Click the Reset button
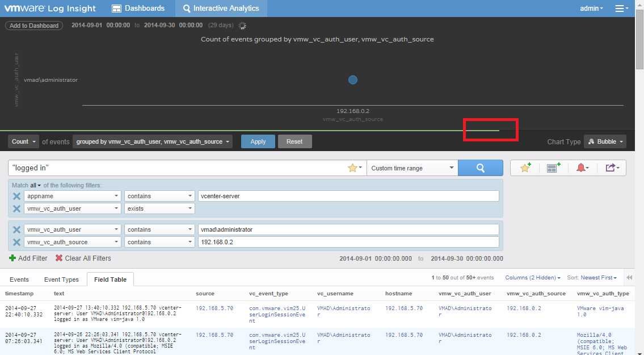The height and width of the screenshot is (355, 644). click(294, 141)
